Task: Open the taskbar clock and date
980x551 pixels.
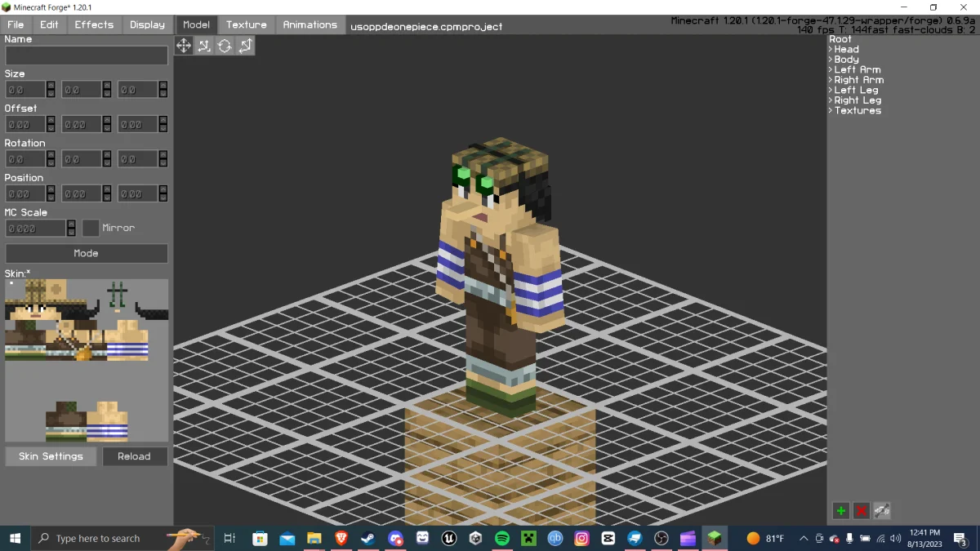Action: click(924, 538)
